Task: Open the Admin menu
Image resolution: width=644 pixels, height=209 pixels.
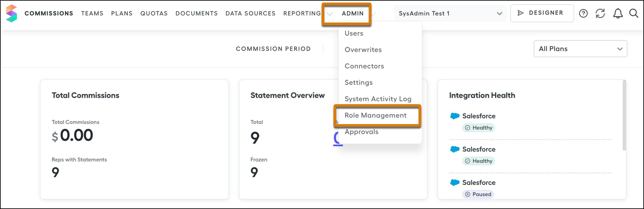Action: pos(353,13)
